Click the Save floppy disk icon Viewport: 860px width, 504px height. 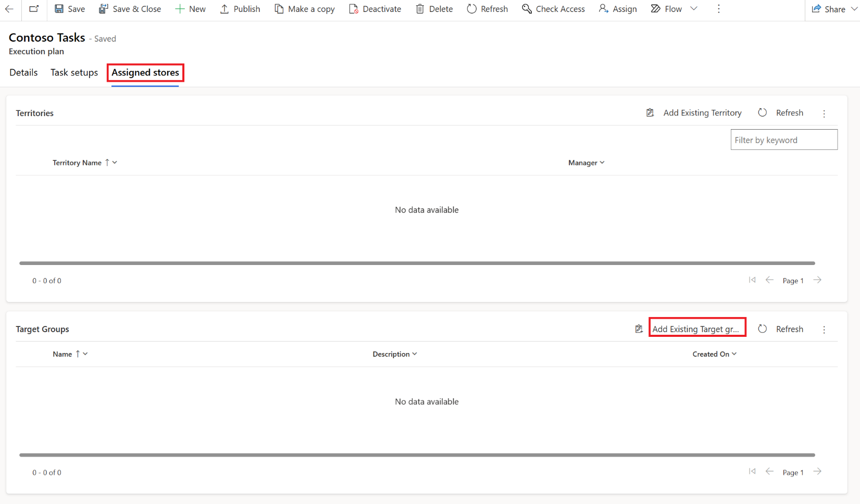(x=59, y=9)
